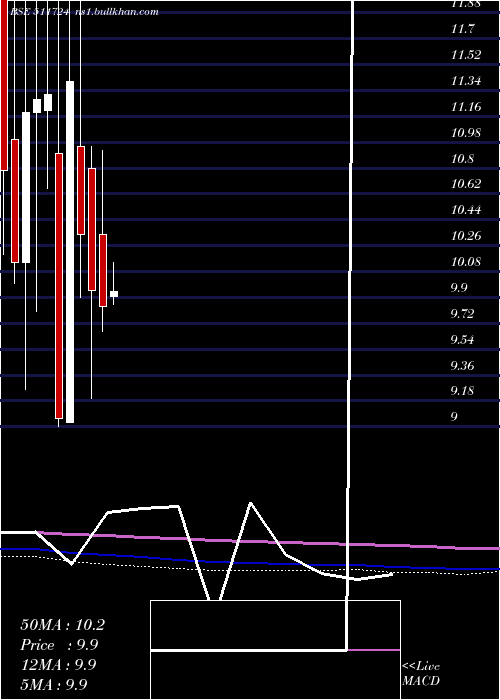Viewport: 500px width, 700px height.
Task: Click the 10.98 price axis label
Action: (466, 133)
